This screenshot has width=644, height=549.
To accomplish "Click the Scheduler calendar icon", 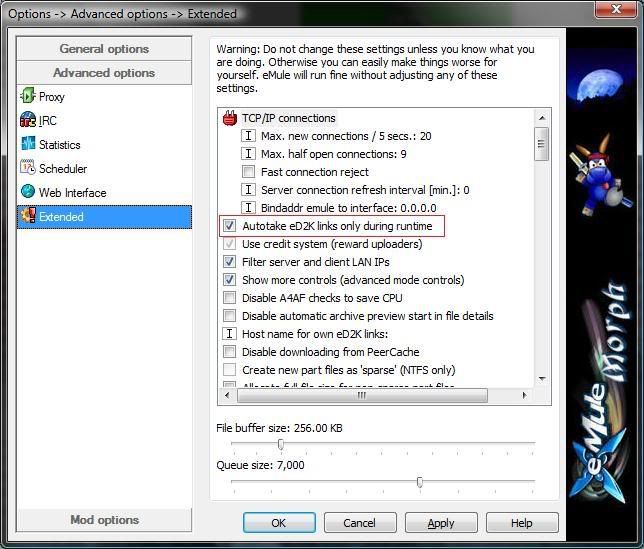I will 28,168.
